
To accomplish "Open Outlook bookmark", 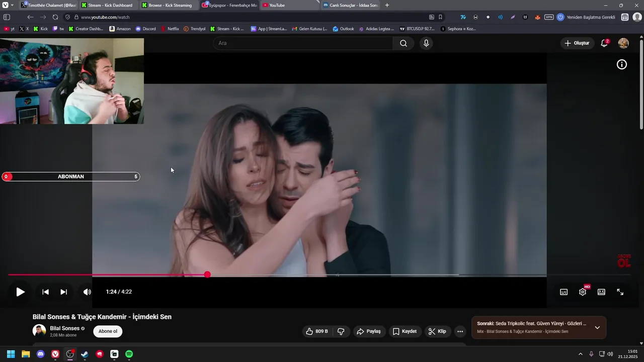I will pyautogui.click(x=343, y=29).
